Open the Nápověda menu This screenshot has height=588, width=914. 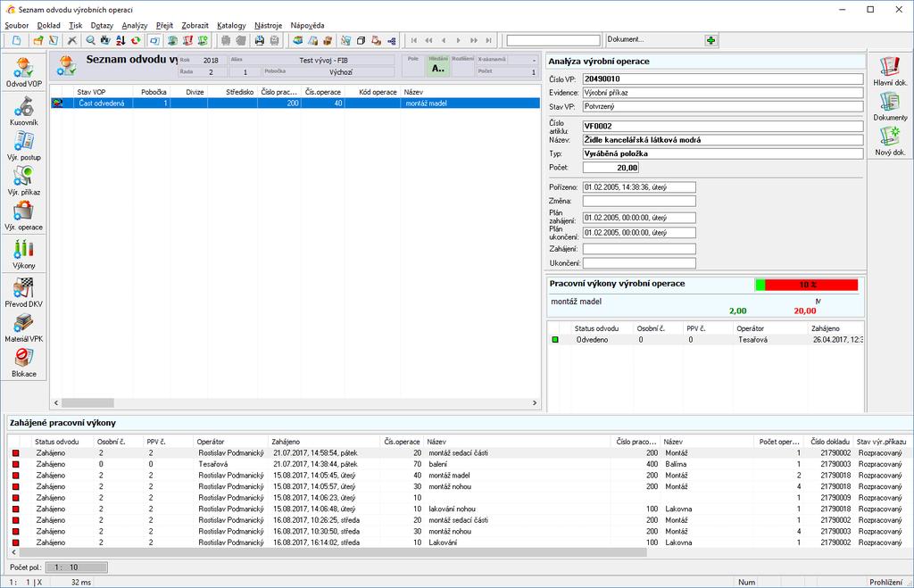[307, 26]
